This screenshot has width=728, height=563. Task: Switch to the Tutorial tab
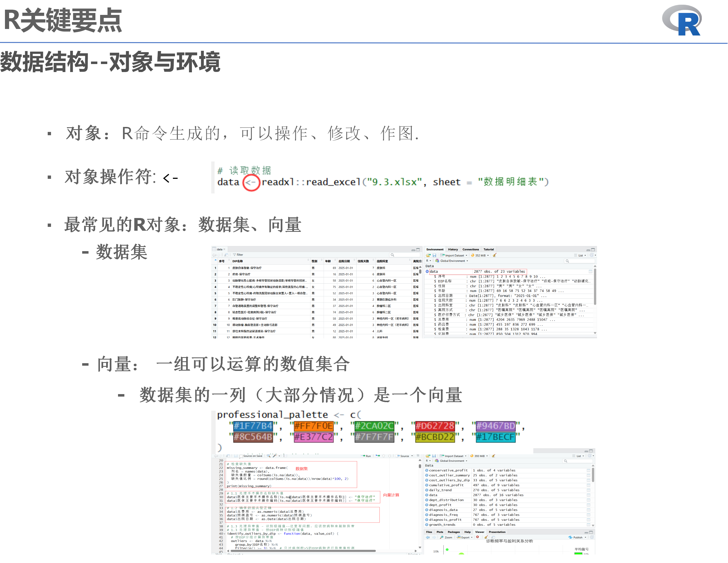click(489, 249)
